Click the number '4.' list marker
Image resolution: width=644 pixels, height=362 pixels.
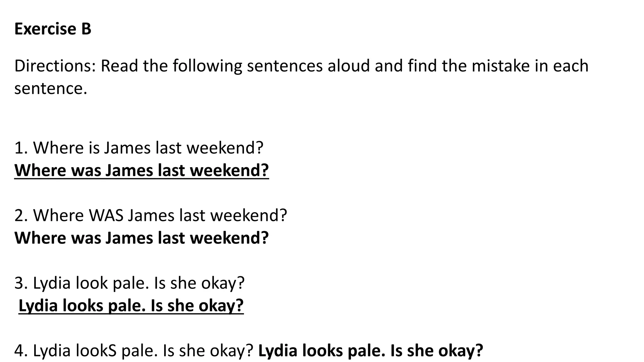21,351
